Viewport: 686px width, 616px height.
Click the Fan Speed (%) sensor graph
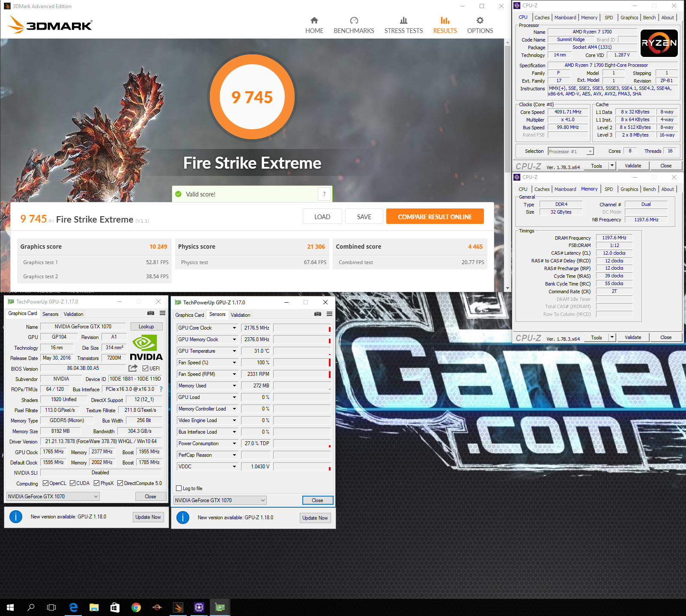[302, 363]
